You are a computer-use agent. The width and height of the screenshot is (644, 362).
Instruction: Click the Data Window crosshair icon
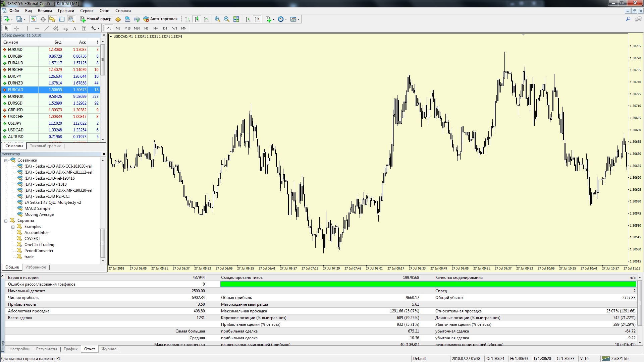(x=43, y=19)
